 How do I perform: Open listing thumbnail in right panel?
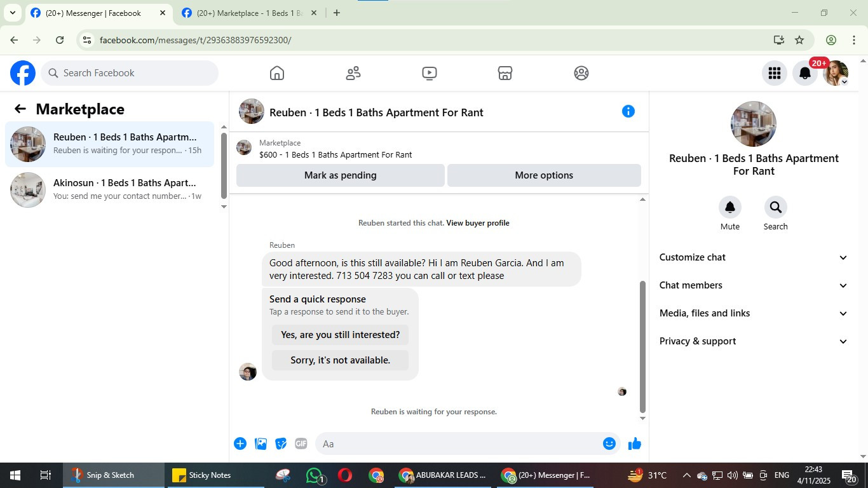(754, 124)
